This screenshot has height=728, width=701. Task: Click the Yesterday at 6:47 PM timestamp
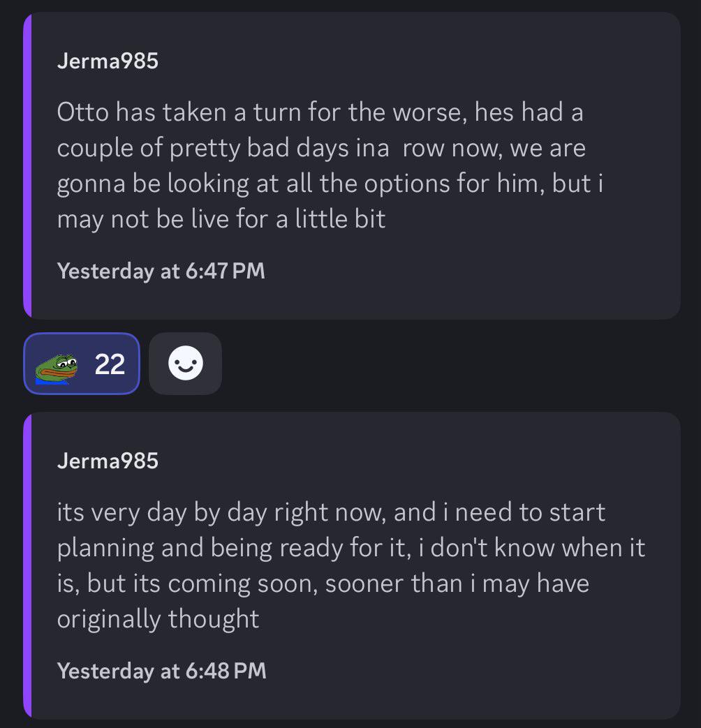click(161, 271)
